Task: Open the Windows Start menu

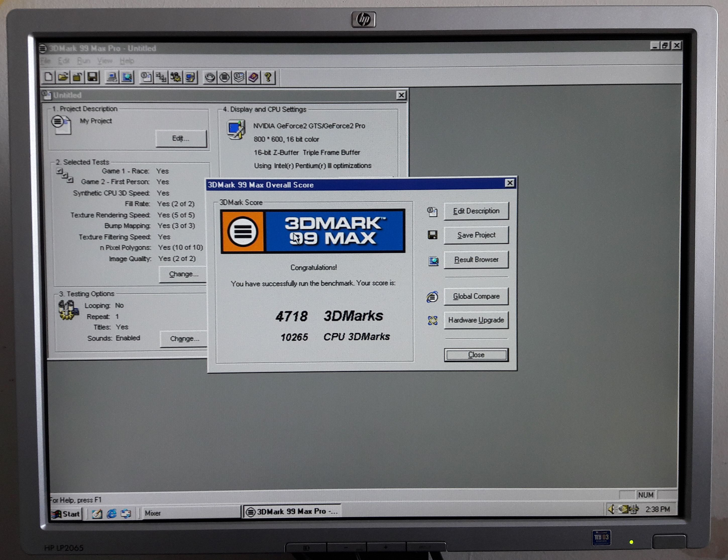Action: (66, 514)
